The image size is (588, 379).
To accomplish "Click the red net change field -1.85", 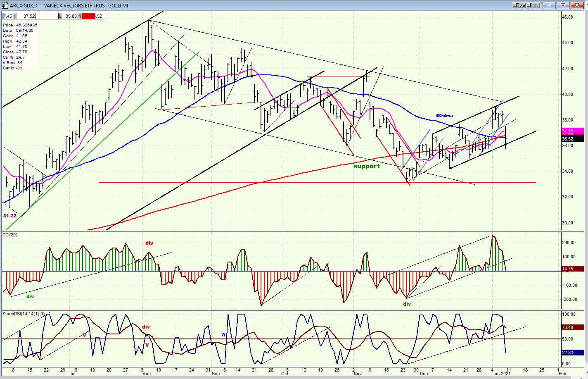I will point(88,16).
